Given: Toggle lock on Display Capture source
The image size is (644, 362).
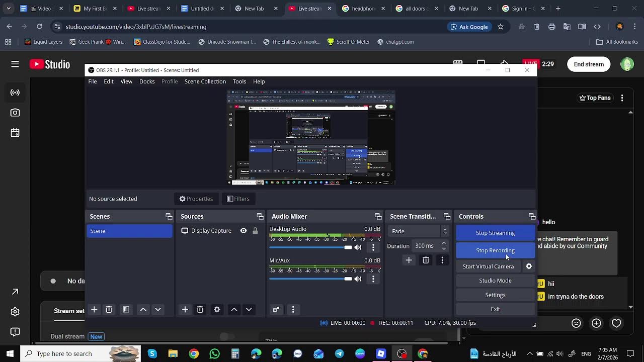Looking at the screenshot, I should (x=255, y=231).
